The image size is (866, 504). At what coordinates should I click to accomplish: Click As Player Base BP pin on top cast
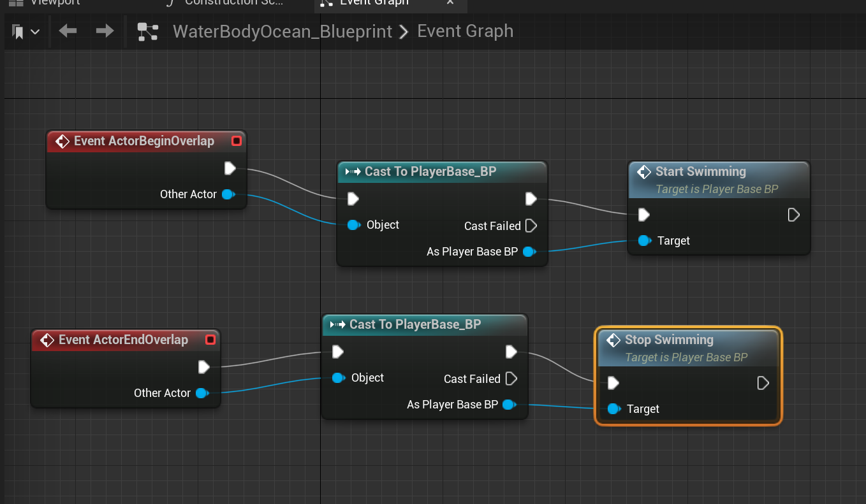coord(528,252)
